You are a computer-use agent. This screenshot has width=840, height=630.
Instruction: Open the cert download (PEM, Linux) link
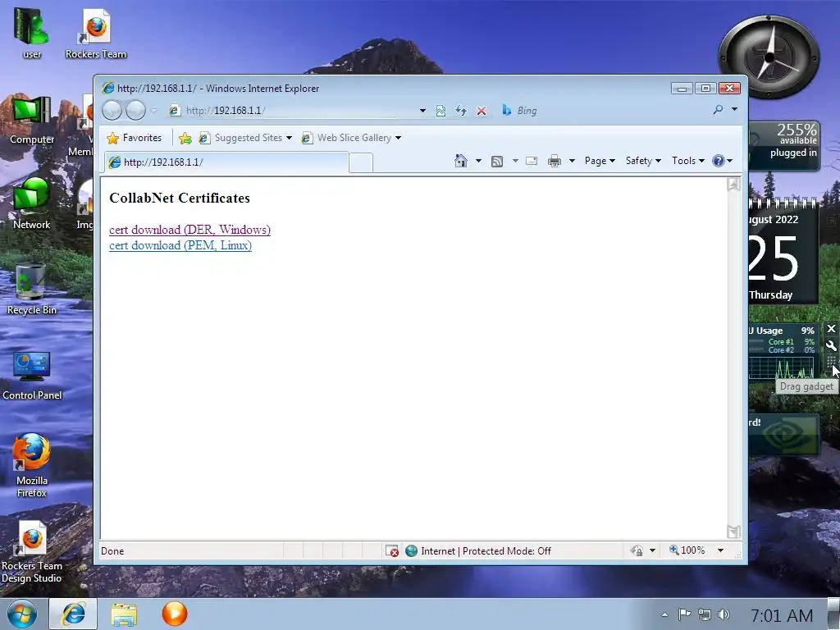click(180, 245)
